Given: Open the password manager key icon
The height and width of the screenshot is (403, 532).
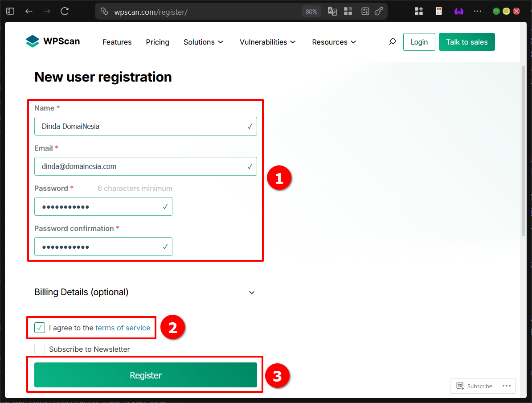Looking at the screenshot, I should [x=379, y=11].
